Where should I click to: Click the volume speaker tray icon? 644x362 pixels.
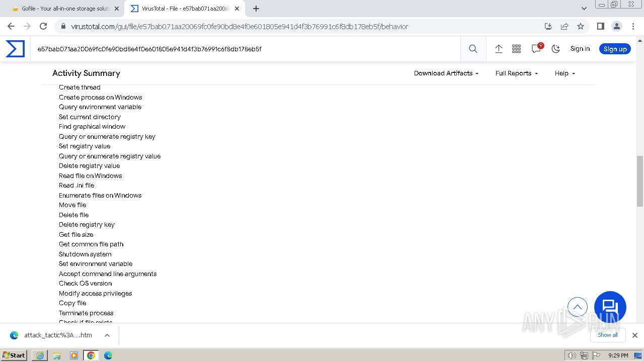[572, 355]
